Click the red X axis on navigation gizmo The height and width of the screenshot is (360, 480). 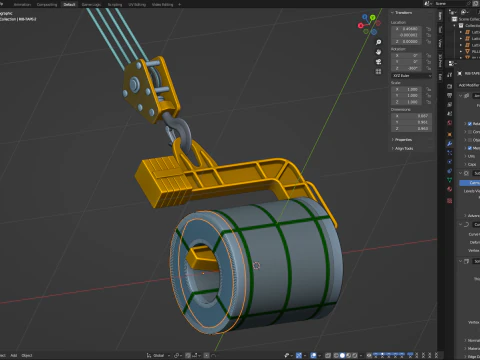click(x=360, y=26)
